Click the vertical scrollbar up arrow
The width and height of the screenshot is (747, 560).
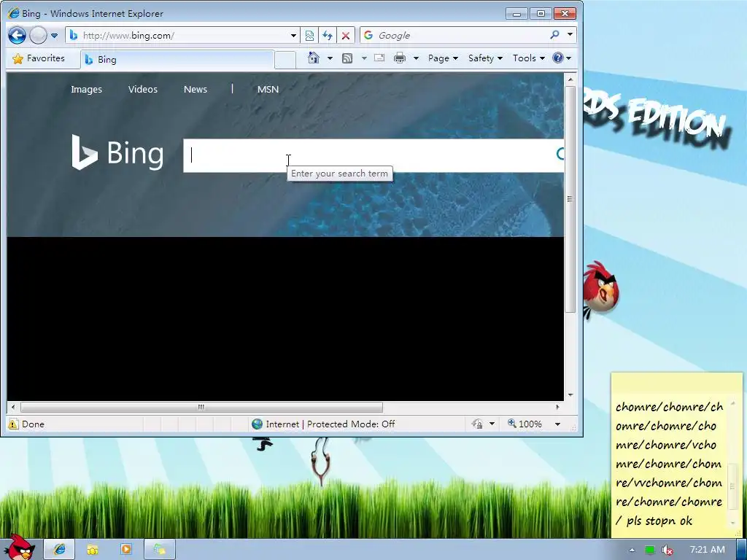[570, 79]
